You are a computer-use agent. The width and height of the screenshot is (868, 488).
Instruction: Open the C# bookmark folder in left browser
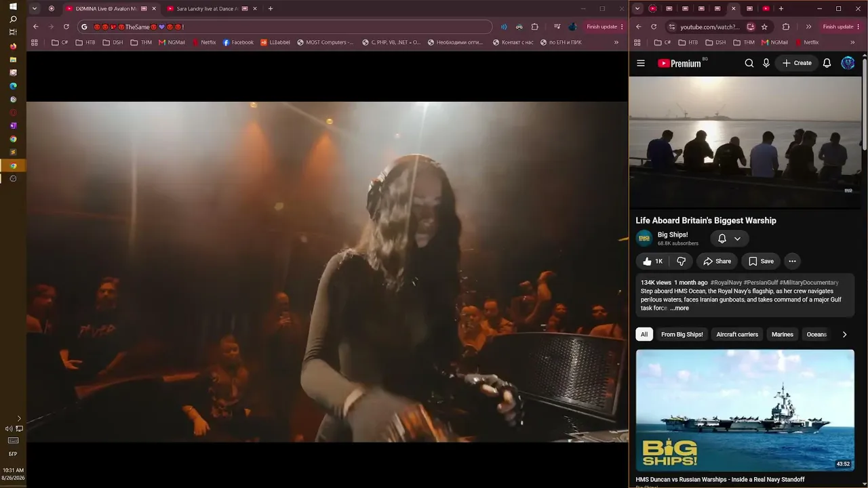(x=60, y=42)
